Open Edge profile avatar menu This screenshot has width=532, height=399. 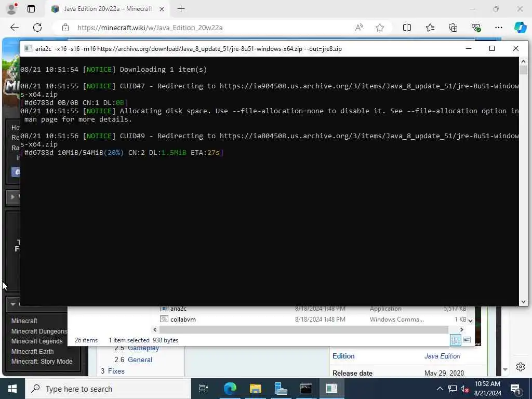(x=11, y=9)
